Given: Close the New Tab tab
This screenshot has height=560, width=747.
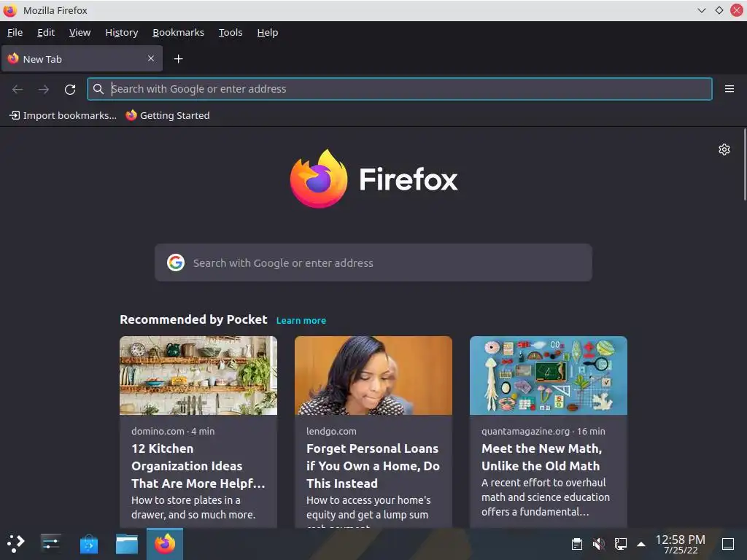Looking at the screenshot, I should click(x=150, y=58).
